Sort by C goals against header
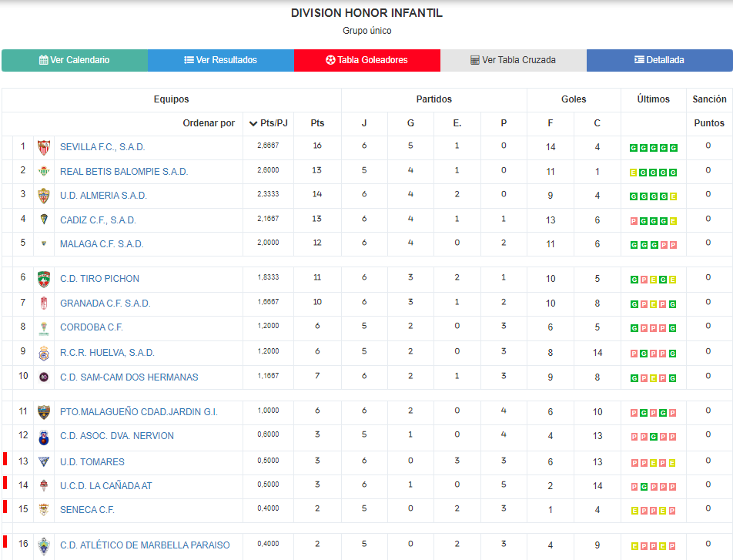The image size is (733, 560). tap(597, 123)
